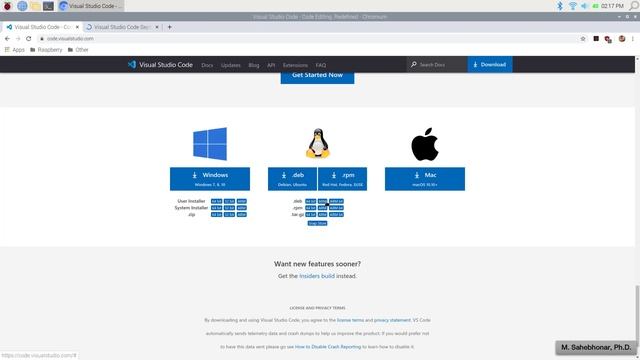
Task: Open the Wi-Fi network tray icon
Action: (573, 6)
